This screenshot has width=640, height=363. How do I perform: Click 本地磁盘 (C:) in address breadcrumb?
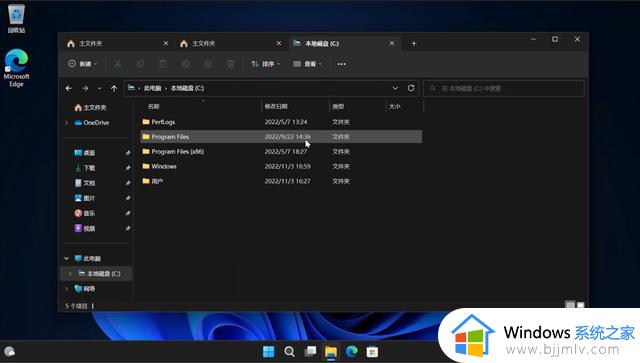click(x=187, y=88)
